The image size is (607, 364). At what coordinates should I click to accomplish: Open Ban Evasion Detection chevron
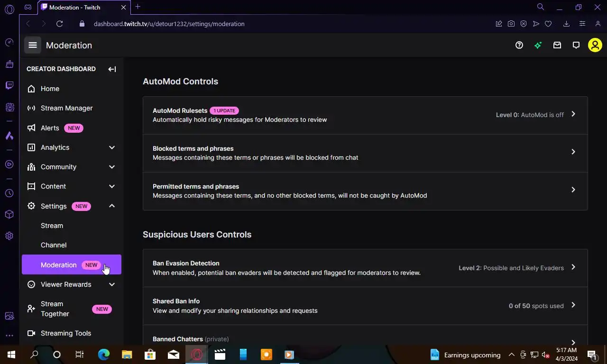(x=573, y=267)
